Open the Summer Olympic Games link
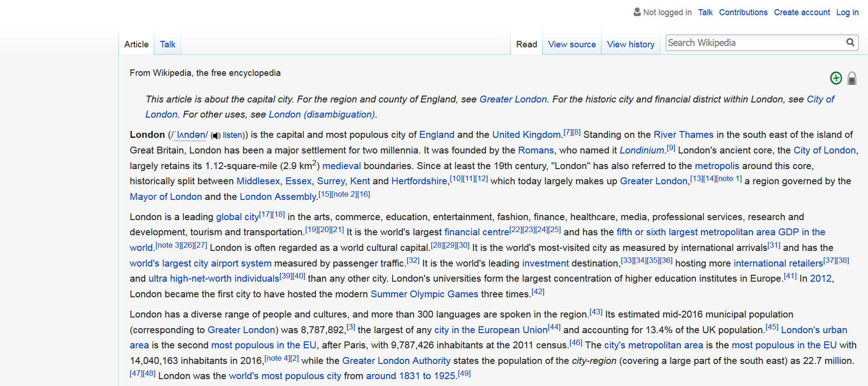 [424, 294]
